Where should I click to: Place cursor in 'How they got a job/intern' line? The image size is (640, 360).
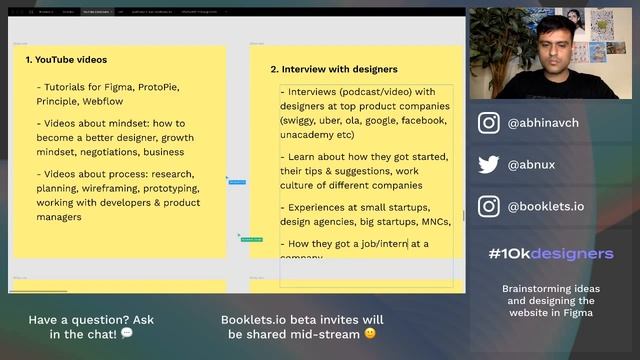[x=354, y=244]
